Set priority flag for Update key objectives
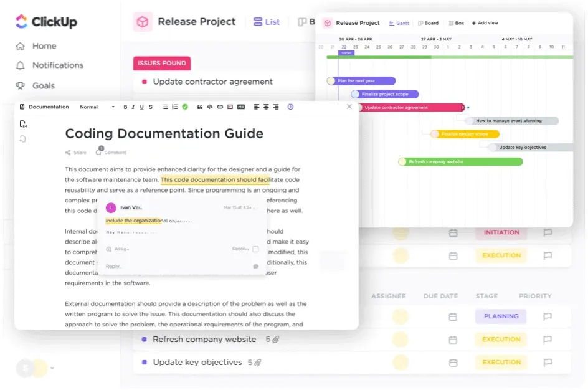Image resolution: width=588 pixels, height=390 pixels. (x=548, y=362)
